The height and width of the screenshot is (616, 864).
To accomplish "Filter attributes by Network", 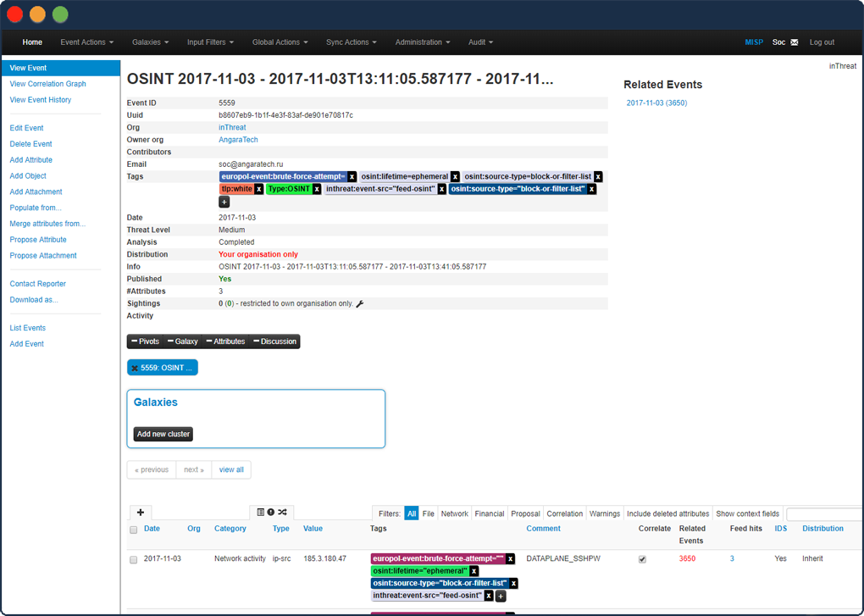I will coord(455,514).
